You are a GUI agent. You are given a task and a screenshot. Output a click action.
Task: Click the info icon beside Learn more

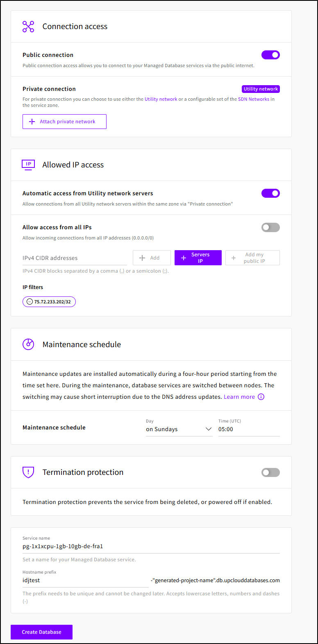click(261, 397)
